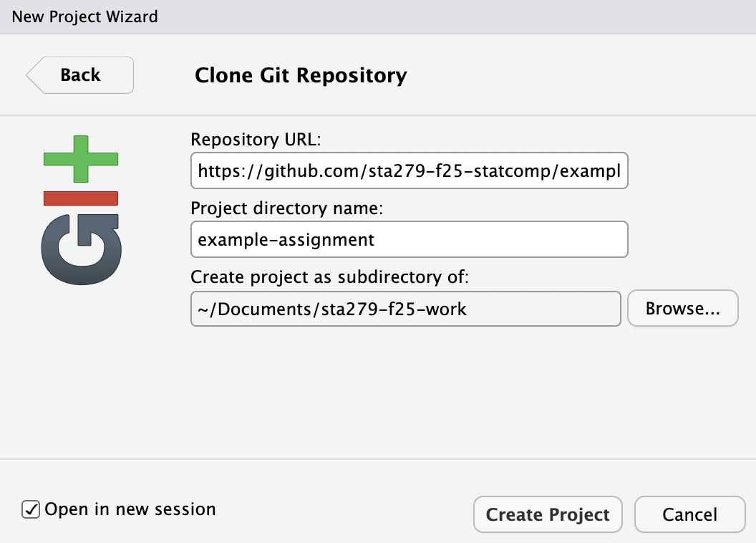Cancel the New Project Wizard
The height and width of the screenshot is (543, 756).
click(x=689, y=514)
